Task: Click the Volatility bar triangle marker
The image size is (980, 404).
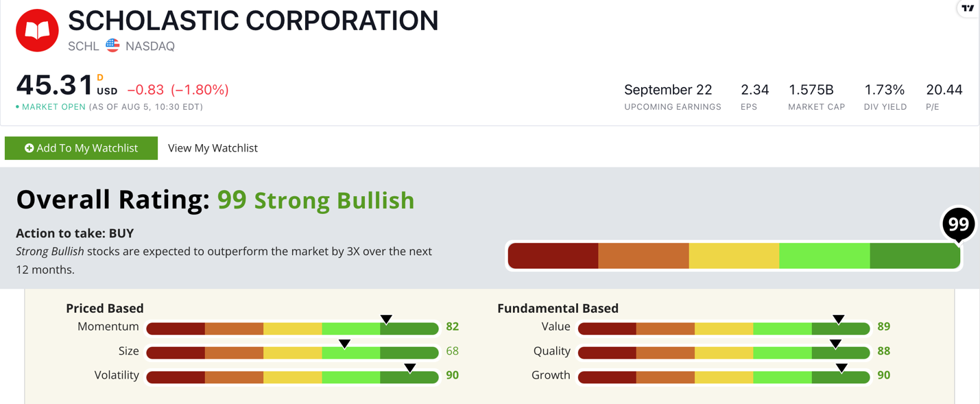Action: click(x=410, y=368)
